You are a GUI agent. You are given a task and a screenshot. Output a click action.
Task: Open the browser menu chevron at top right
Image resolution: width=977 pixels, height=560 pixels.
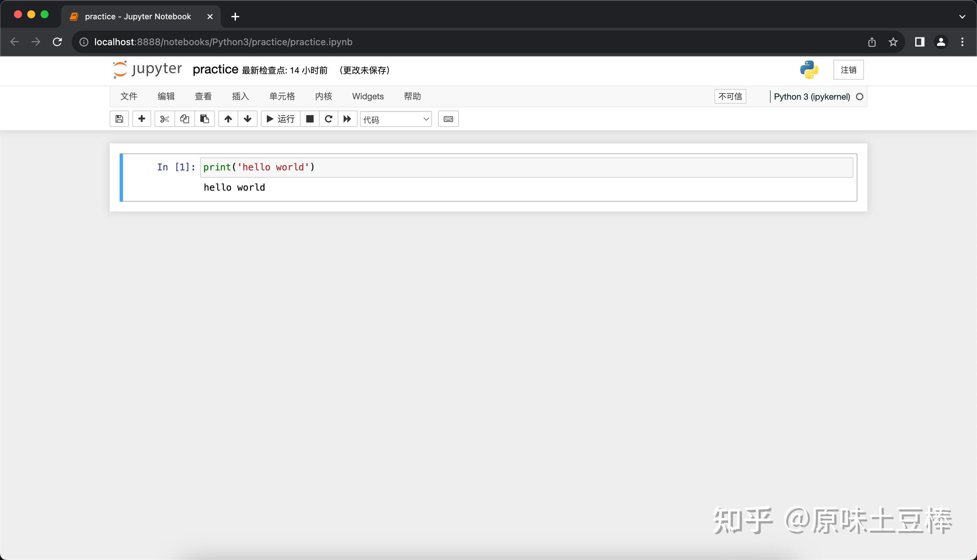(962, 17)
